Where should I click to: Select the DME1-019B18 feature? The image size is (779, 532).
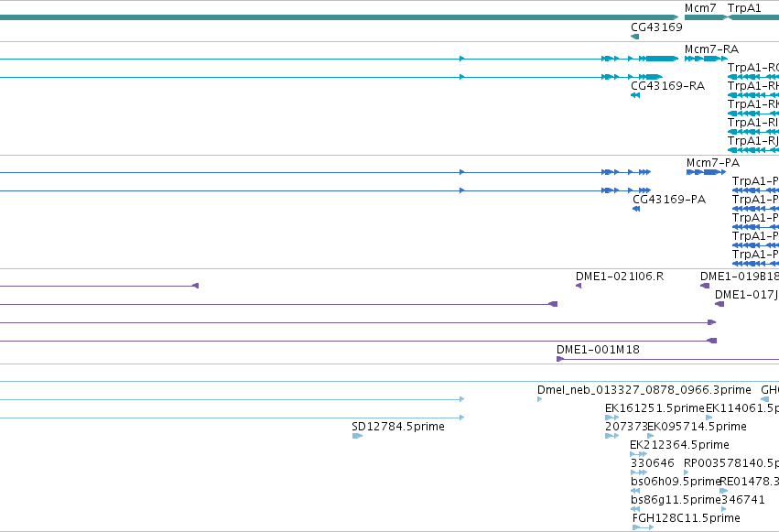(x=705, y=286)
